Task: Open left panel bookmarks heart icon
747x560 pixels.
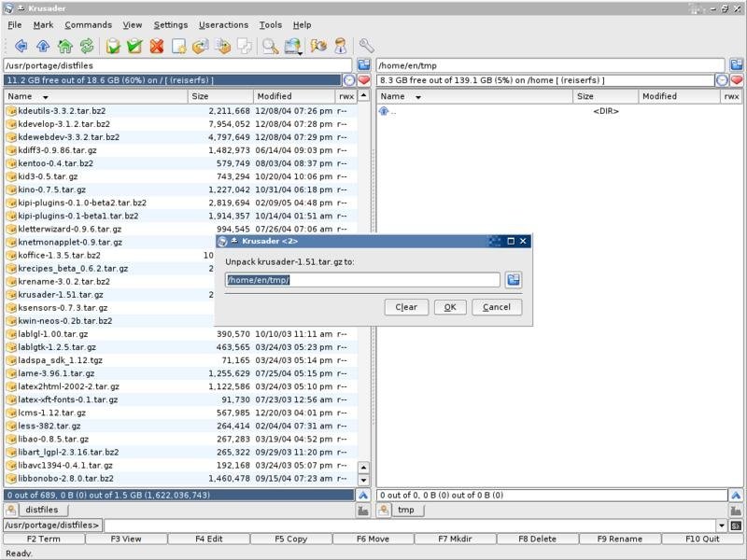Action: [364, 80]
